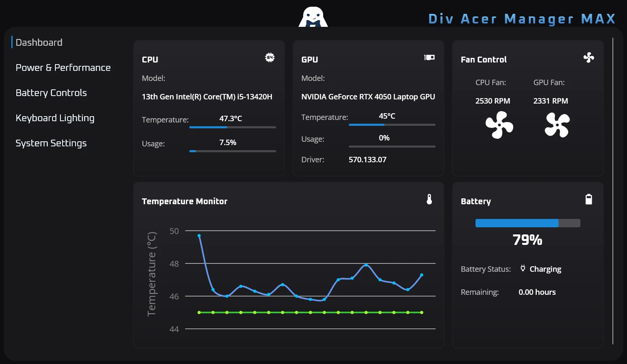Click the 2530 RPM CPU fan speed
The width and height of the screenshot is (627, 364).
493,101
